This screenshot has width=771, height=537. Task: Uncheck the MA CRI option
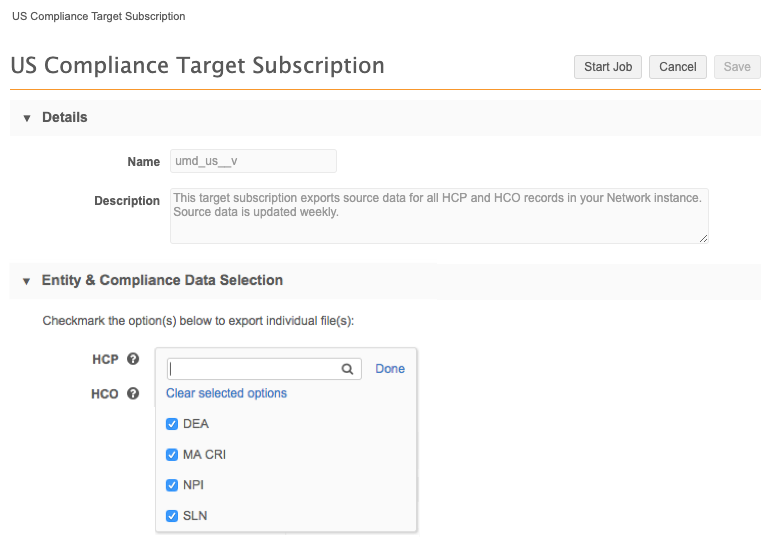pos(173,455)
